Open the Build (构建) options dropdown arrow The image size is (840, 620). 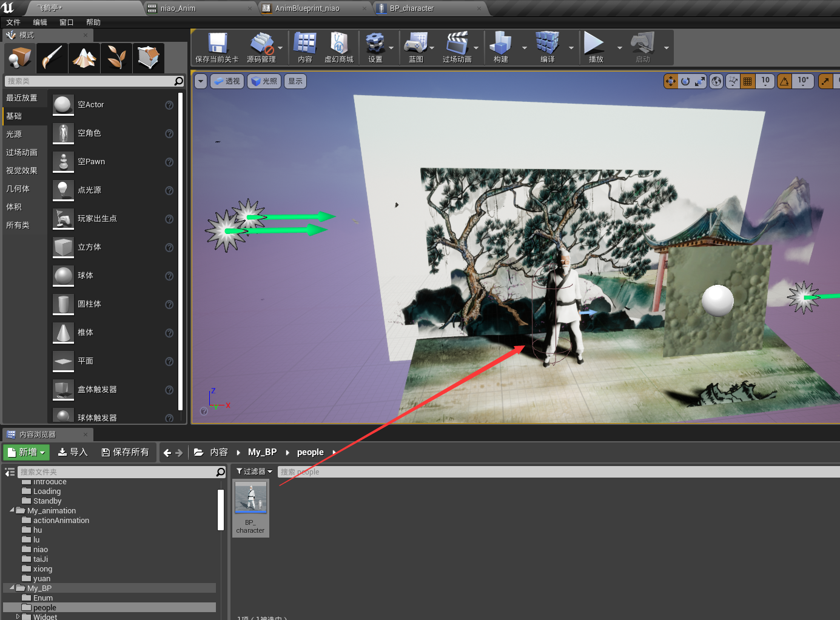525,48
